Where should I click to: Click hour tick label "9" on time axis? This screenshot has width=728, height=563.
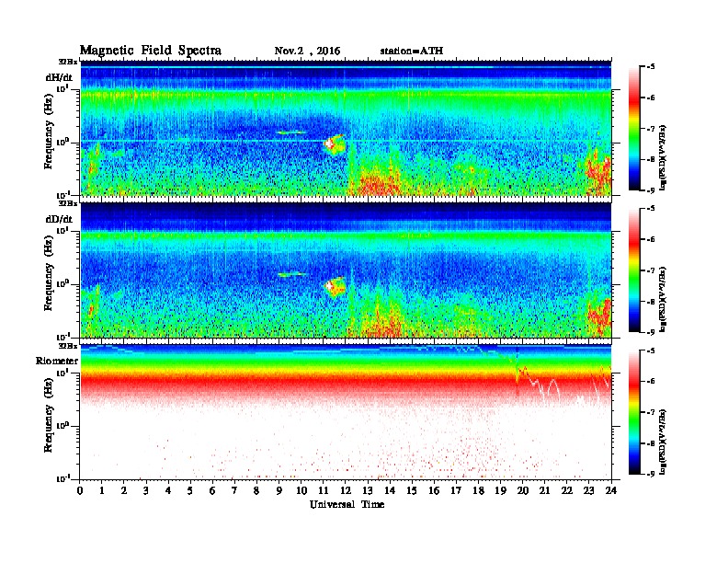[x=279, y=490]
